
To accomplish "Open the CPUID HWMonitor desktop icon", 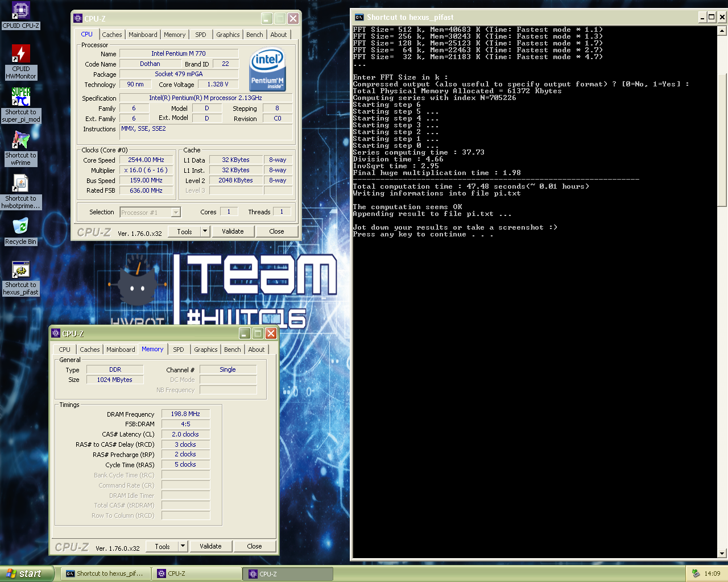I will click(x=20, y=54).
